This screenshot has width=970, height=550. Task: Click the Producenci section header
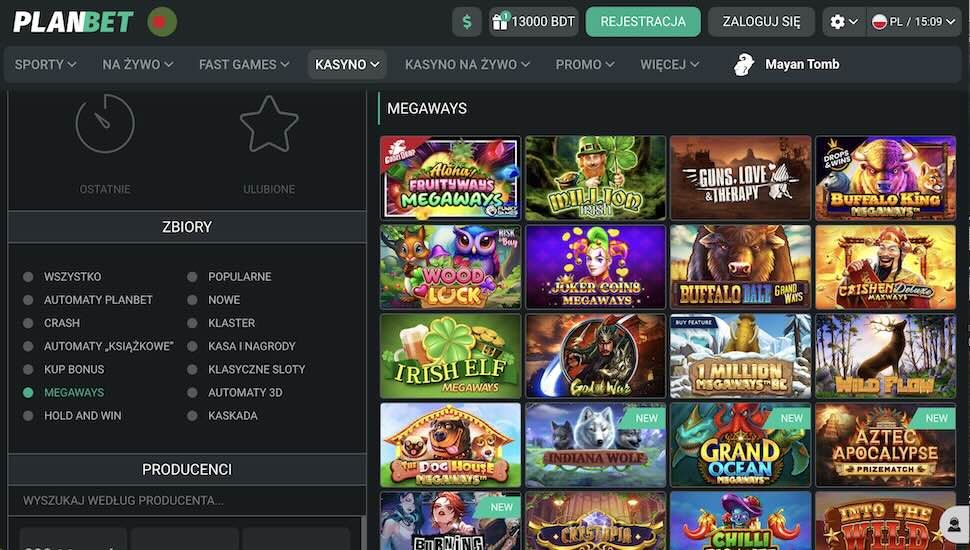click(187, 470)
